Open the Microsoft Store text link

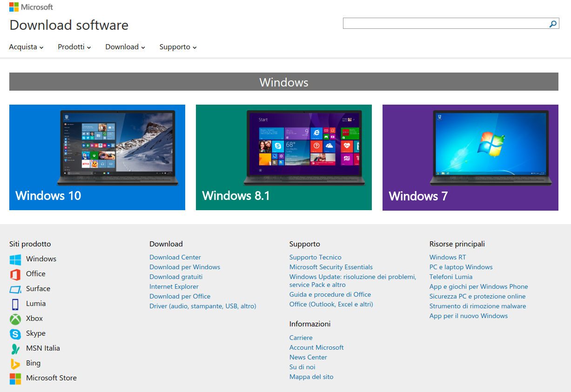point(51,378)
